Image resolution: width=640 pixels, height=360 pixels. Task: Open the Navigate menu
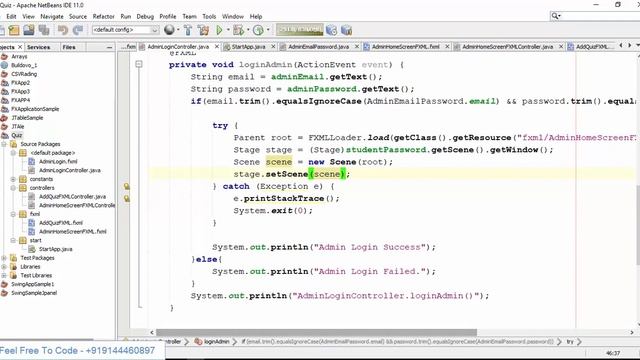[x=52, y=16]
